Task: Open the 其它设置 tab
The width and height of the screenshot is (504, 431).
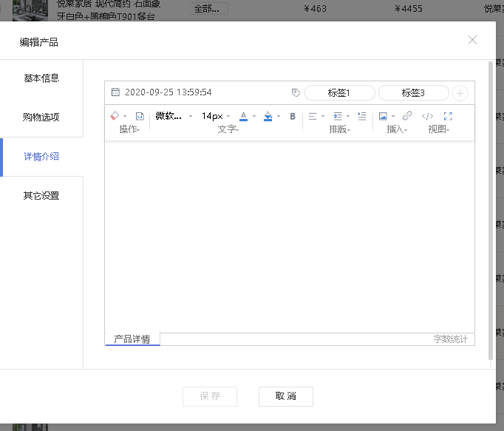Action: (x=41, y=196)
